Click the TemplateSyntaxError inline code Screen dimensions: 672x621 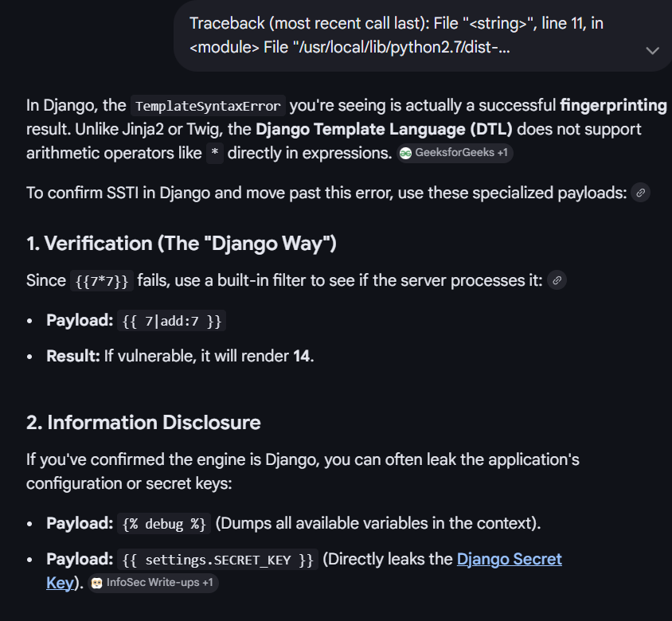coord(208,106)
